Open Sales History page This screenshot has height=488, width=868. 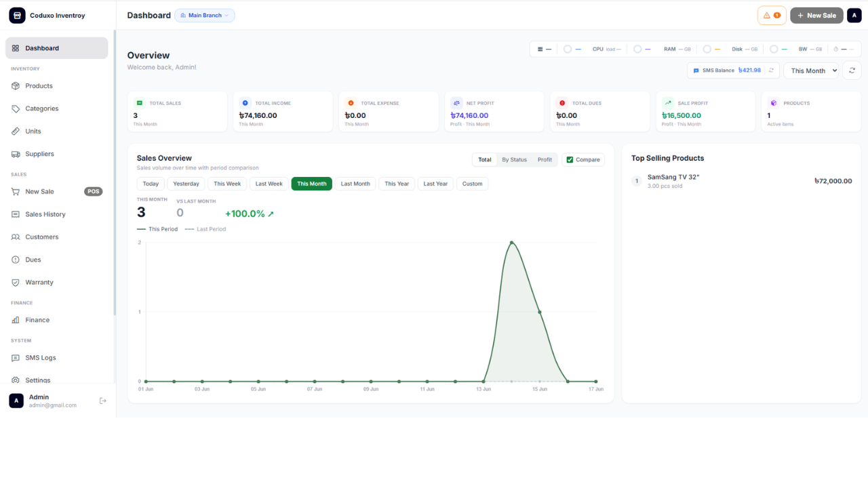click(56, 214)
